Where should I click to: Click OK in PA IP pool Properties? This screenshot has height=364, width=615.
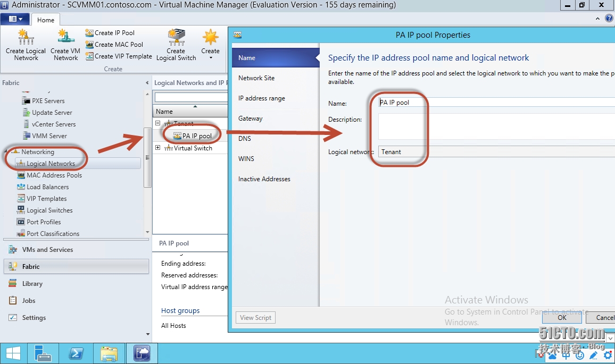(x=562, y=317)
